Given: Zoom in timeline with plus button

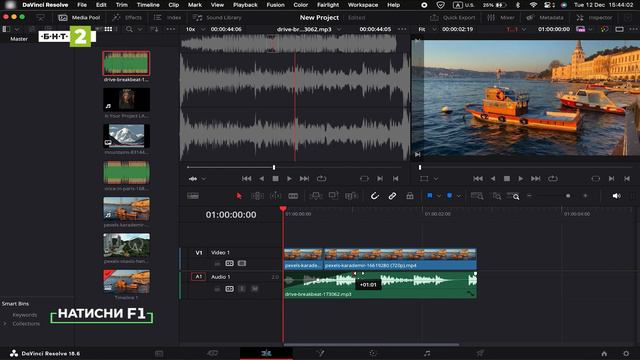Looking at the screenshot, I should 585,196.
